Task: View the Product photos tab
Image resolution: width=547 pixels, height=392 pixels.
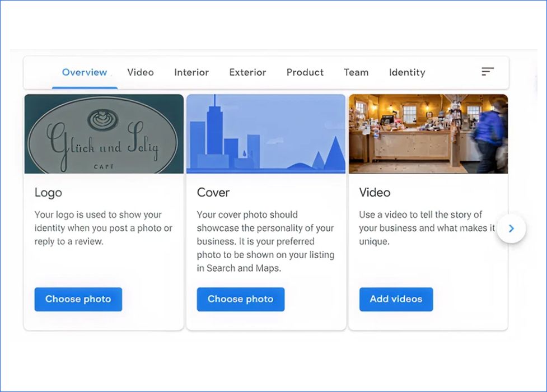Action: [x=305, y=72]
